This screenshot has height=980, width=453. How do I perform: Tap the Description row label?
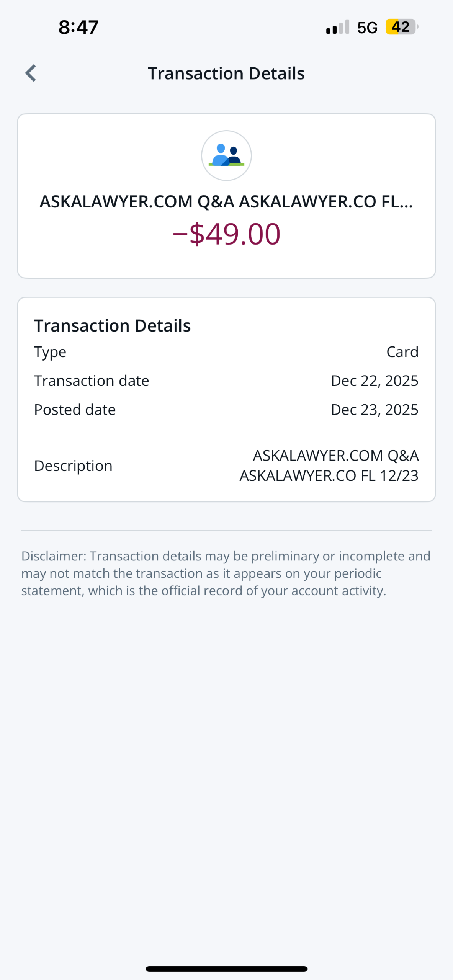pyautogui.click(x=73, y=466)
